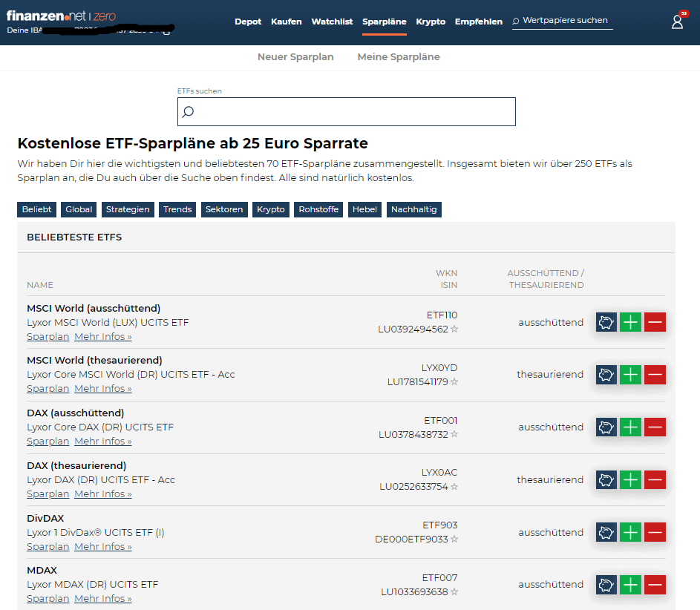The width and height of the screenshot is (700, 610).
Task: Star ISIN LU0378438732 as favorite
Action: [x=454, y=434]
